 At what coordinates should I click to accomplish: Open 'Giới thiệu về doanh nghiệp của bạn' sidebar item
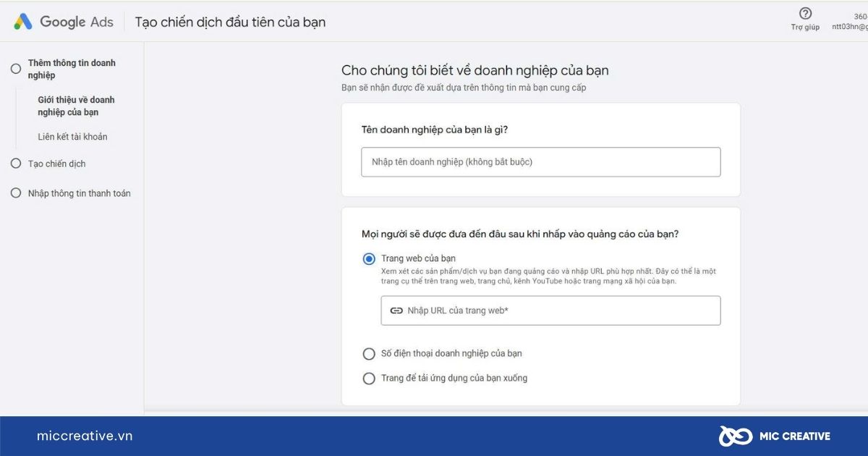76,106
